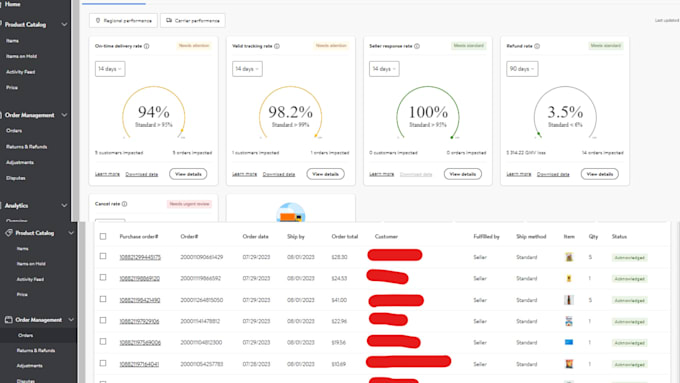Collapse Order Management chevron in the dashboard sidebar
This screenshot has width=680, height=383.
(x=64, y=115)
